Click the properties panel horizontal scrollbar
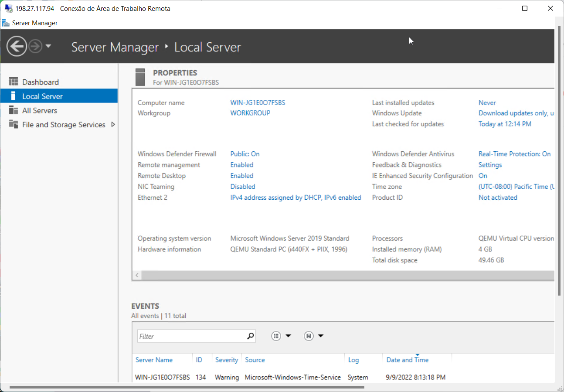 coord(347,275)
